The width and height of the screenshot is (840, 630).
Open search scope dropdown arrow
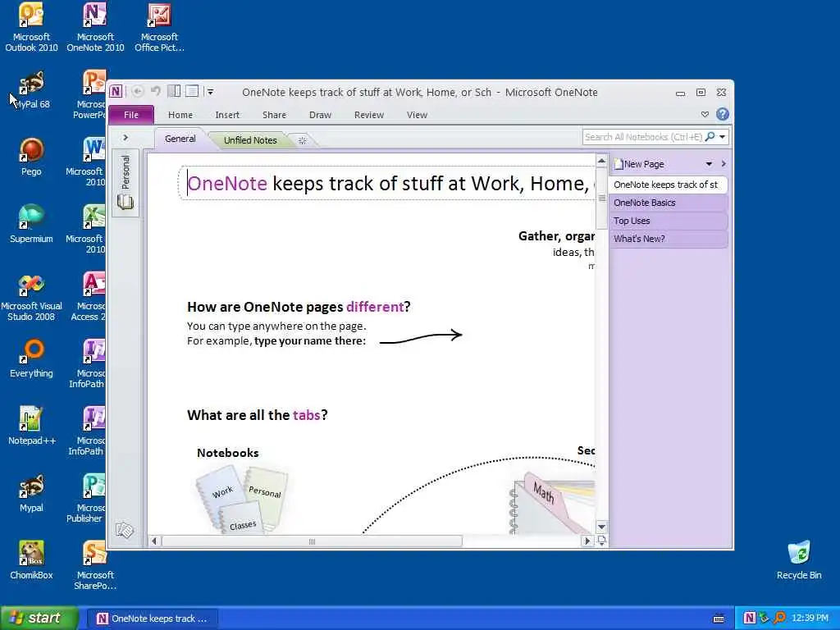click(x=723, y=137)
